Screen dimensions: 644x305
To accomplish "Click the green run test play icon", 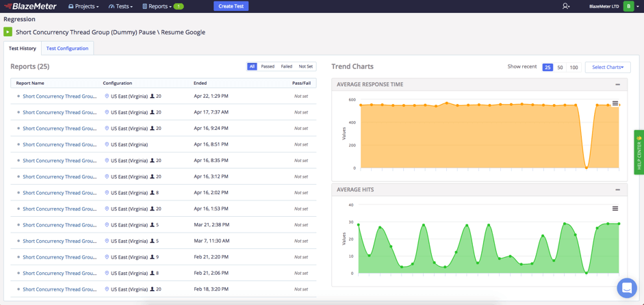I will [x=8, y=31].
